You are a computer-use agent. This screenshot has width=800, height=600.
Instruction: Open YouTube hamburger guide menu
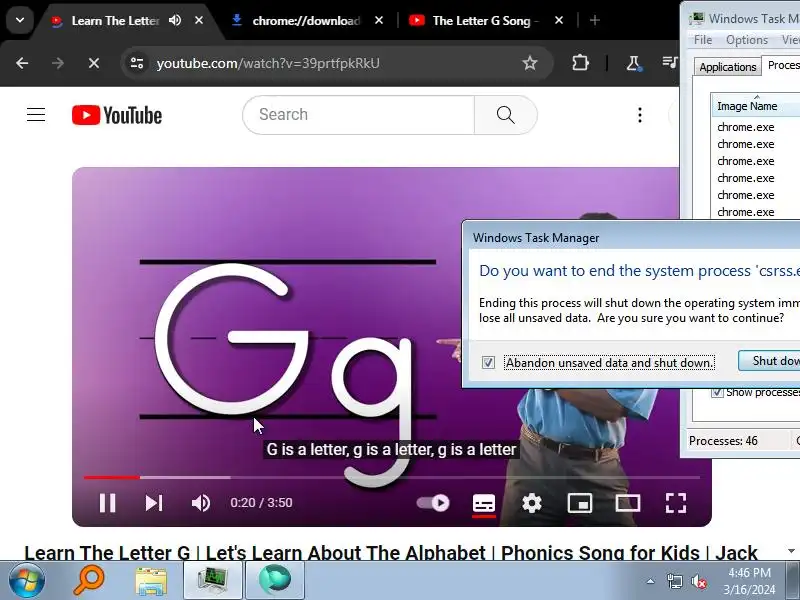click(x=36, y=115)
